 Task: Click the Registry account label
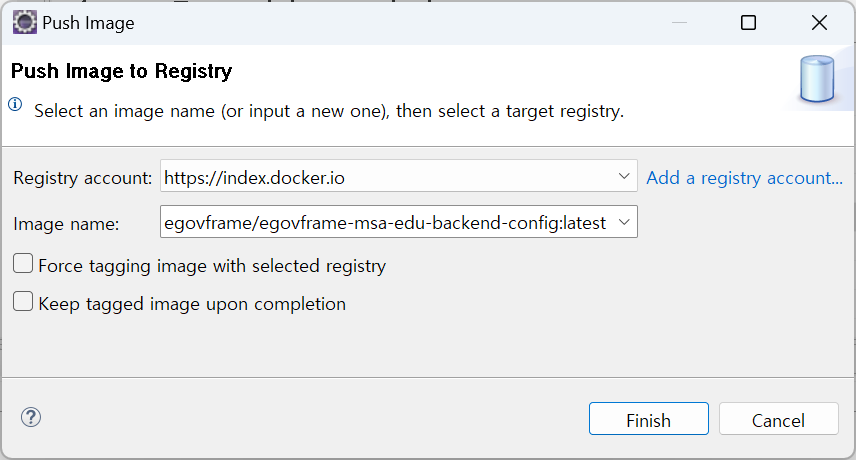[83, 178]
